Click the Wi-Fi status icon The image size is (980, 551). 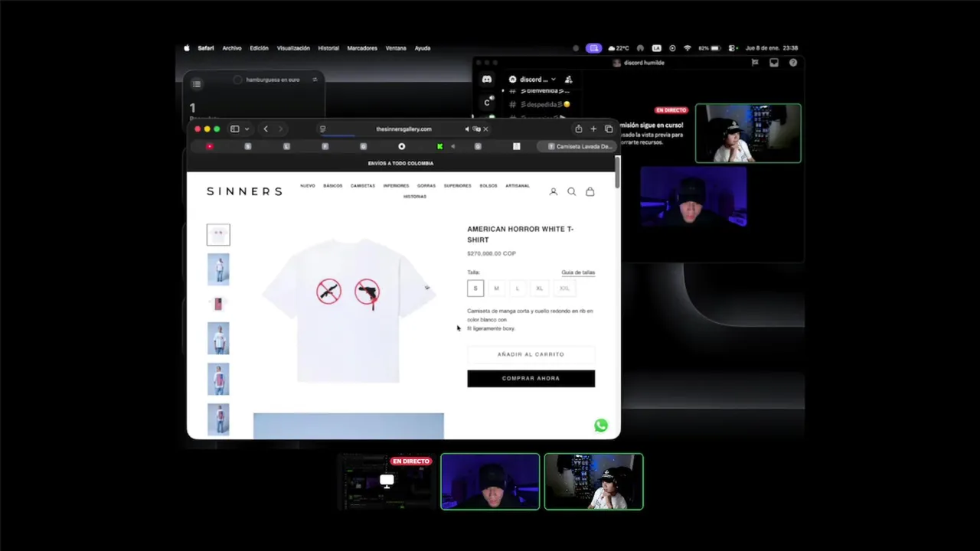coord(688,48)
